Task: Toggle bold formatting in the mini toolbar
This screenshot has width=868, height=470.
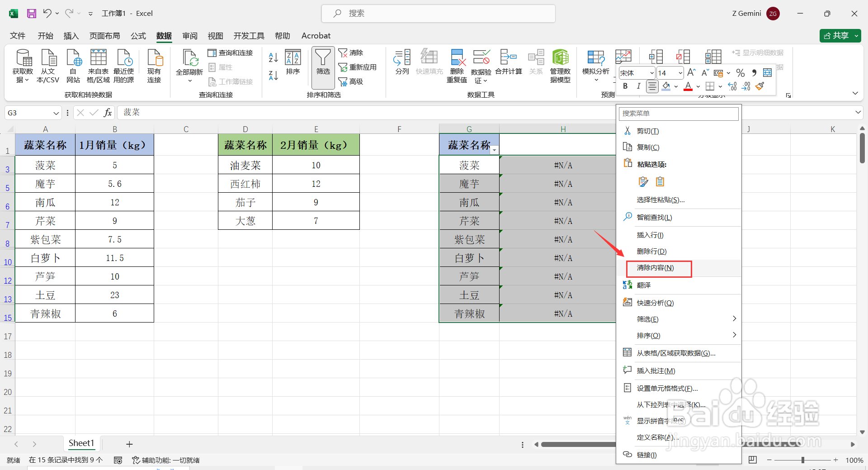Action: (625, 86)
